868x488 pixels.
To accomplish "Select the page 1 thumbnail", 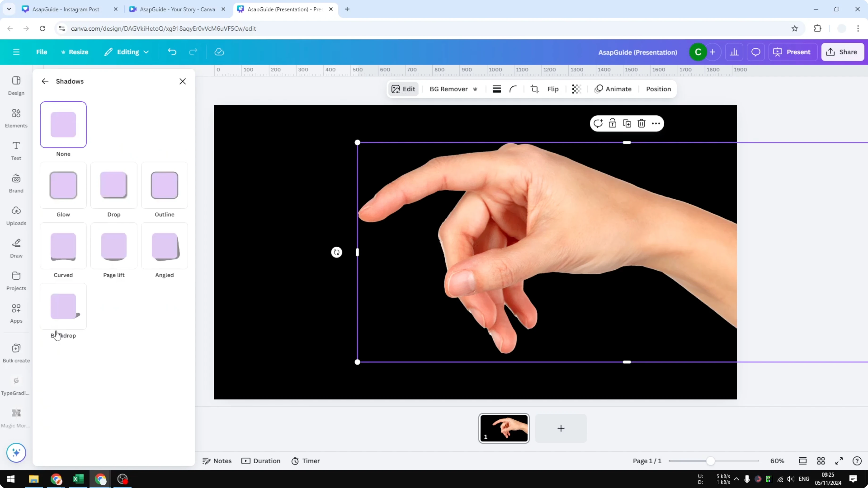I will (504, 428).
